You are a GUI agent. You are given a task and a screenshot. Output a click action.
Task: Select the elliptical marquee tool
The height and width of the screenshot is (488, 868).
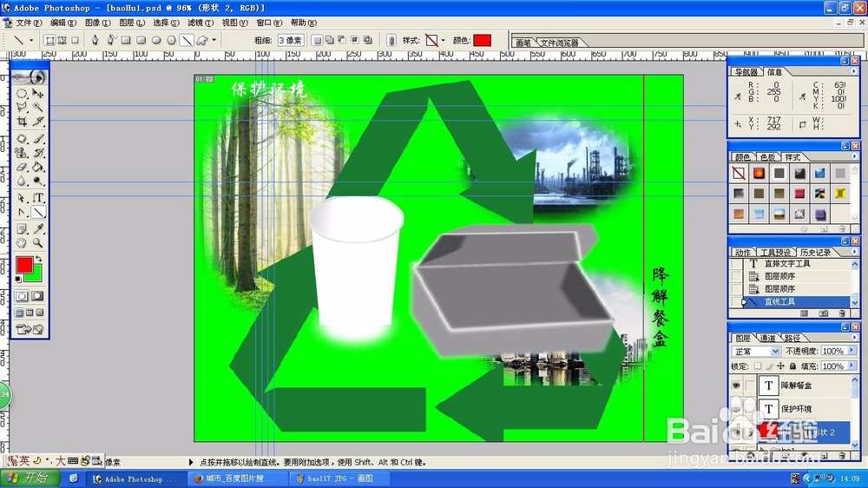pyautogui.click(x=23, y=93)
